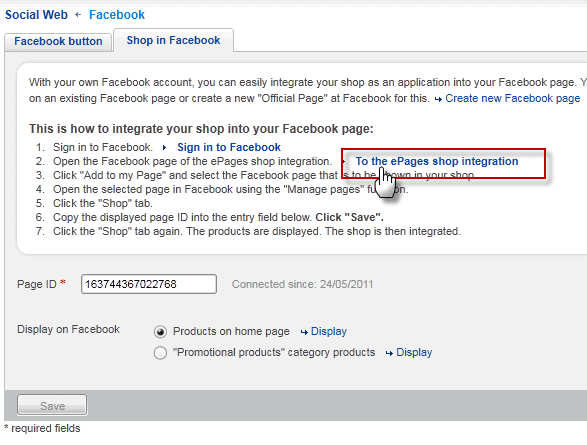The width and height of the screenshot is (587, 445).
Task: Switch to the Facebook button tab
Action: click(58, 42)
